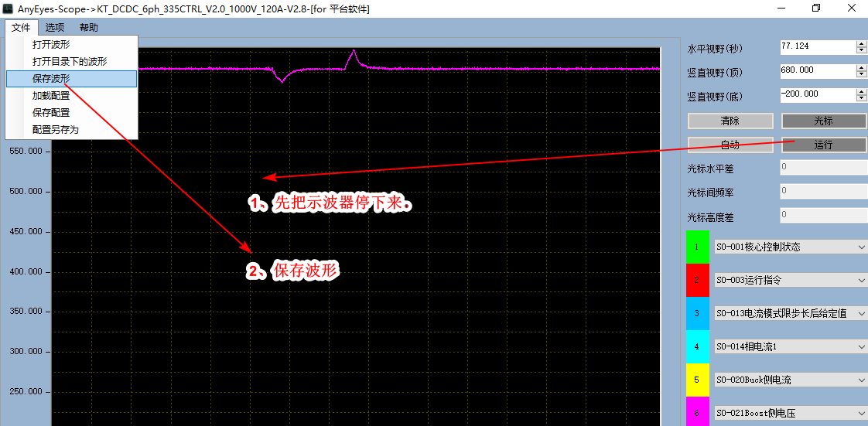Increase 水平视野 with the up spinner arrow
Image resolution: width=868 pixels, height=426 pixels.
pos(861,43)
